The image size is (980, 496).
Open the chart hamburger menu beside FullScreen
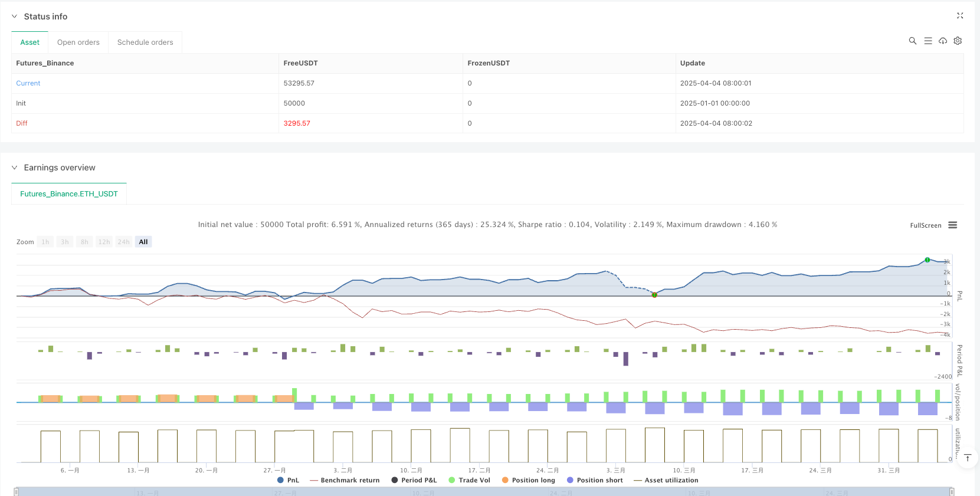pyautogui.click(x=952, y=225)
